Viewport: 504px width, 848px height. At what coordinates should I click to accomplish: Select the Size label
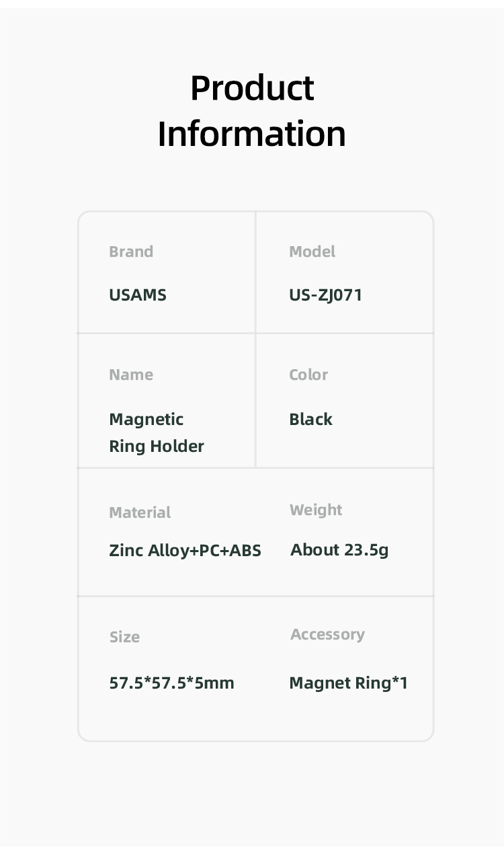pyautogui.click(x=124, y=637)
